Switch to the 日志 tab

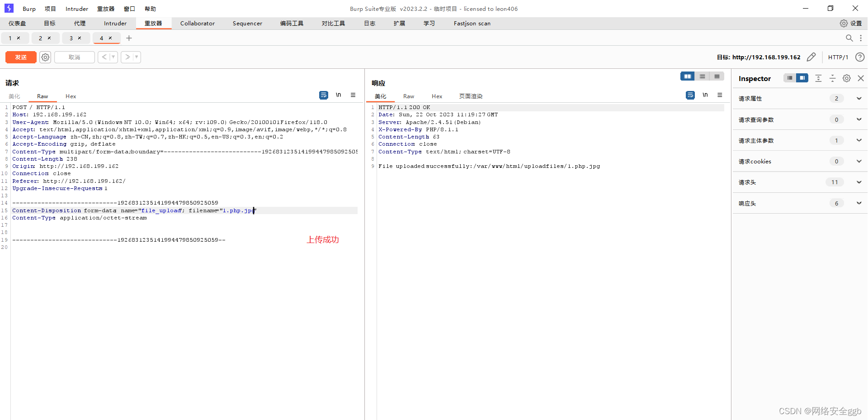tap(369, 23)
